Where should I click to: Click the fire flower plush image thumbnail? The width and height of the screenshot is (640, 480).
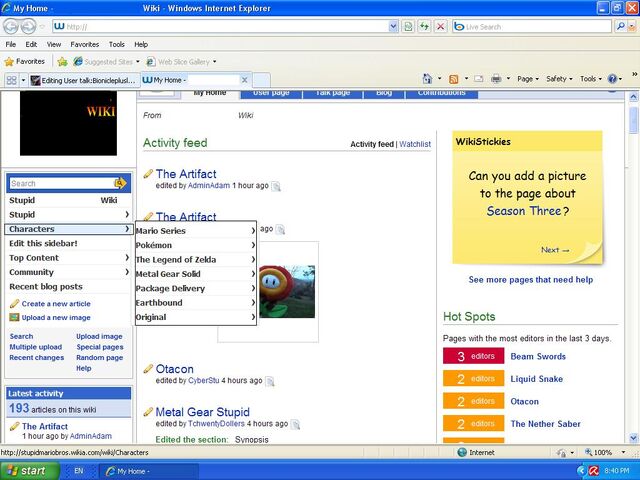click(x=287, y=291)
